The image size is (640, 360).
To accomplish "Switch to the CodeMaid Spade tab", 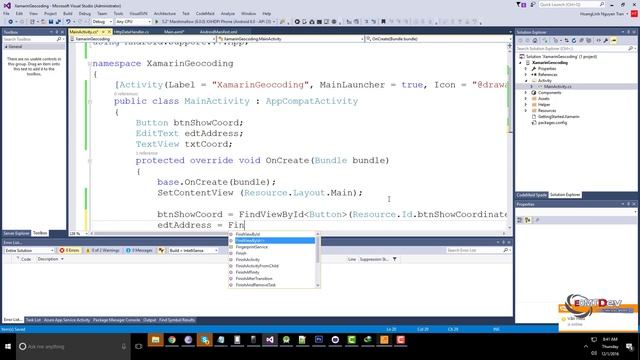I will tap(531, 195).
